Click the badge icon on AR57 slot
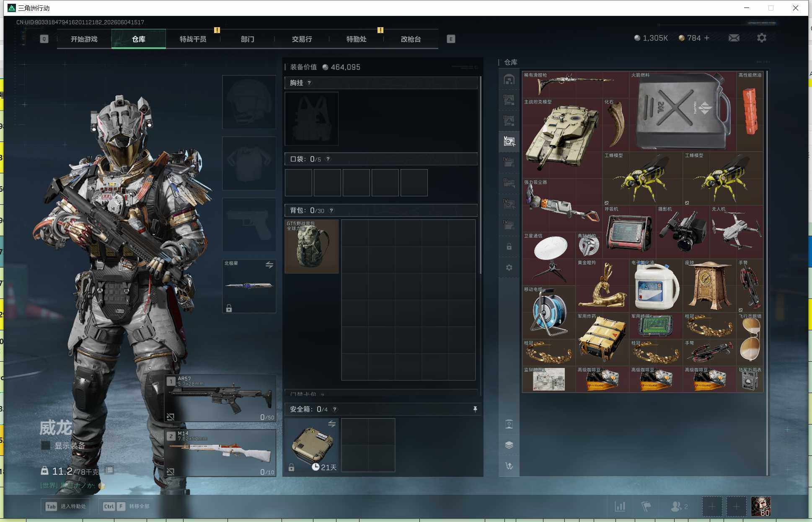 tap(171, 417)
